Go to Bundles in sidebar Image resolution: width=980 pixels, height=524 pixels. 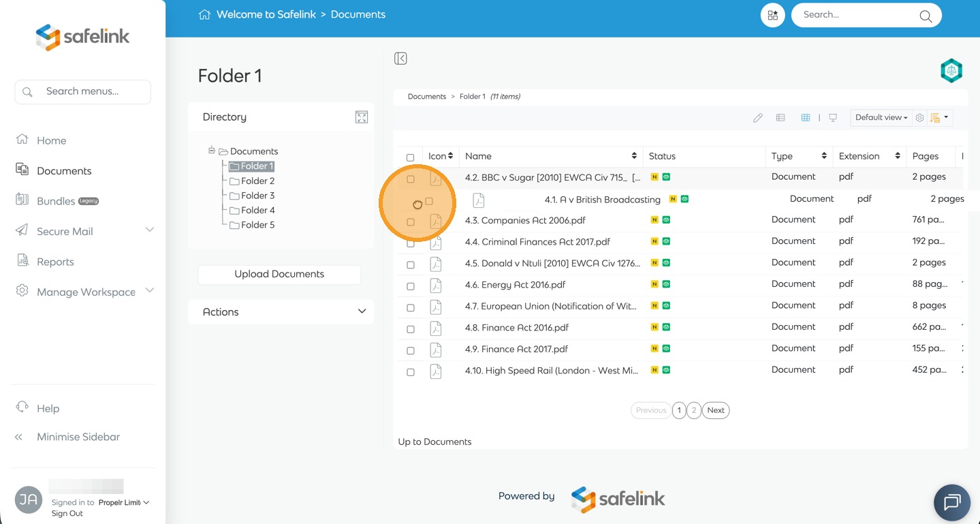[x=56, y=201]
